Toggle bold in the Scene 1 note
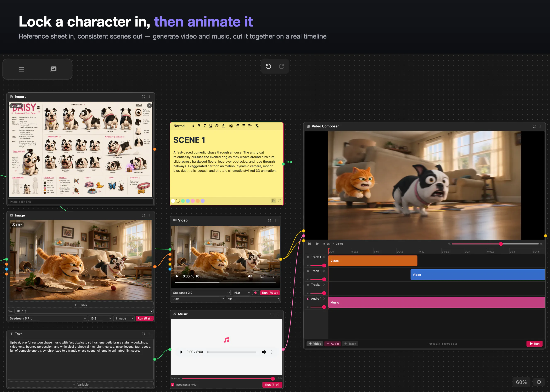 pos(199,126)
